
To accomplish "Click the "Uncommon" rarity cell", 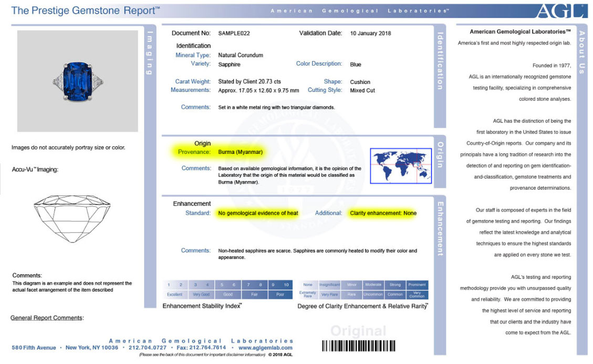I will click(373, 294).
